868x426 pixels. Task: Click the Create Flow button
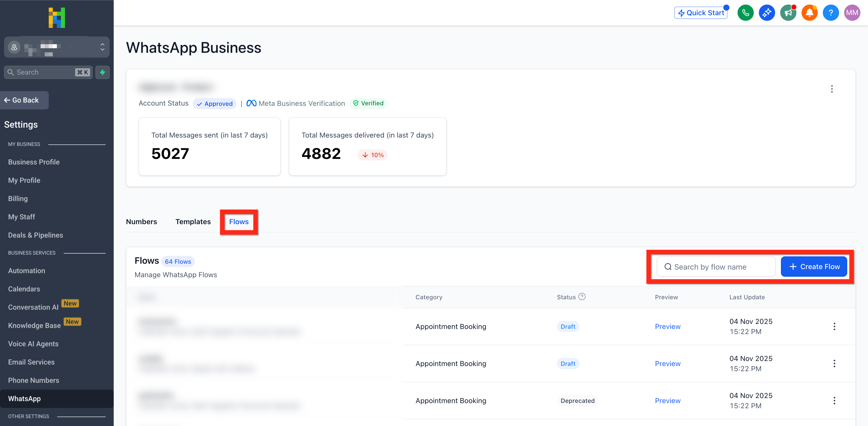point(814,267)
